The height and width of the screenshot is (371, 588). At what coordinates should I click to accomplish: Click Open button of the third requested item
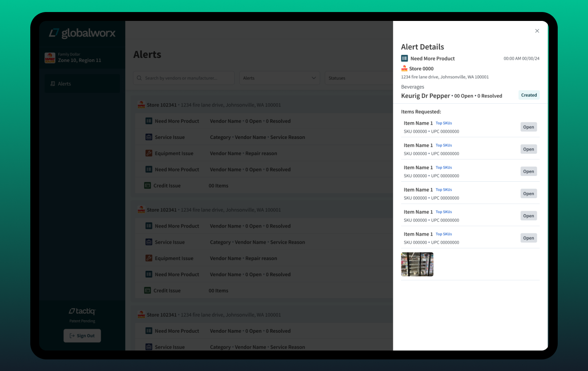(x=529, y=171)
